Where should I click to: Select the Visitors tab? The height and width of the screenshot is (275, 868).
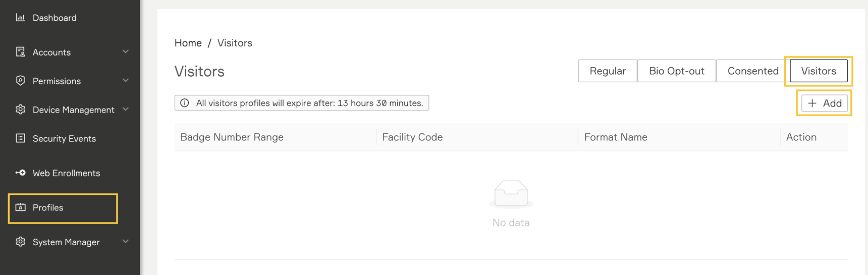[x=818, y=71]
